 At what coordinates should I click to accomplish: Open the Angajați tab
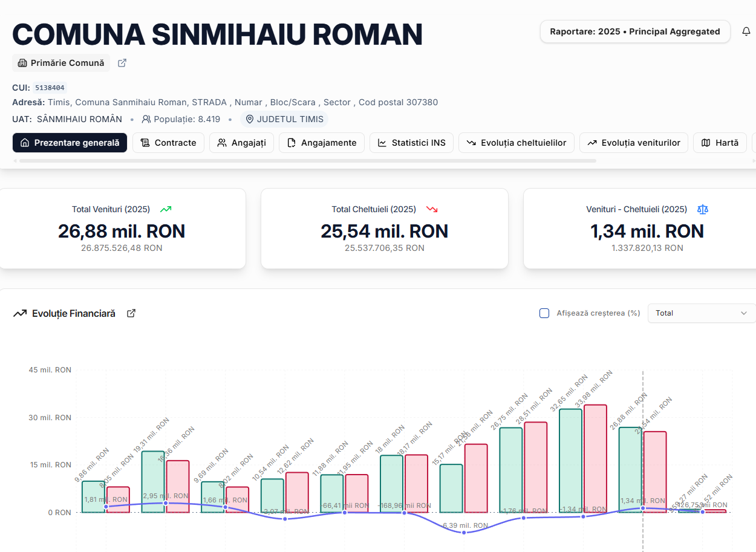[x=241, y=143]
